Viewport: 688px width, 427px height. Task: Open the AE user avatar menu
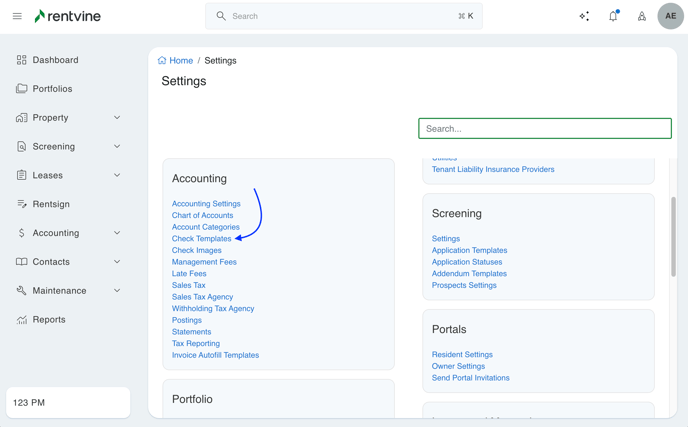coord(670,16)
